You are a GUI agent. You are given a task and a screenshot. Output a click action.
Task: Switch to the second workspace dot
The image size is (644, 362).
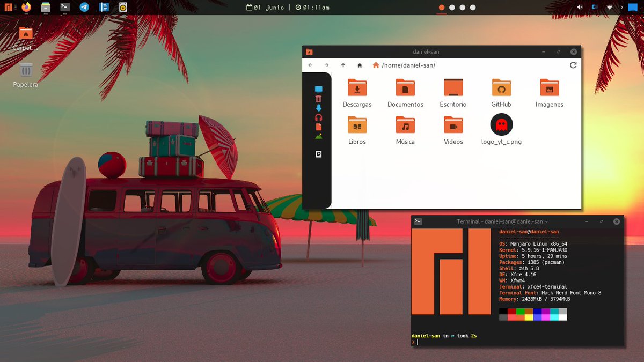click(453, 7)
